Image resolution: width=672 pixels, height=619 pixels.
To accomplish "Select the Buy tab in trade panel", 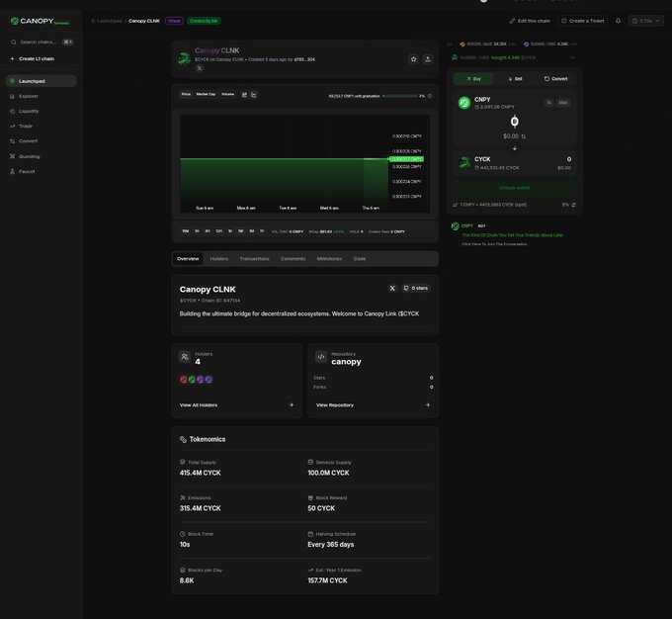I will (473, 79).
